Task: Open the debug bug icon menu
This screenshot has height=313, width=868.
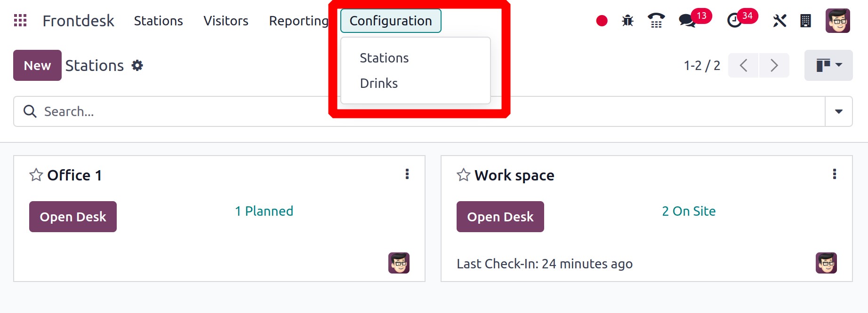Action: 627,21
